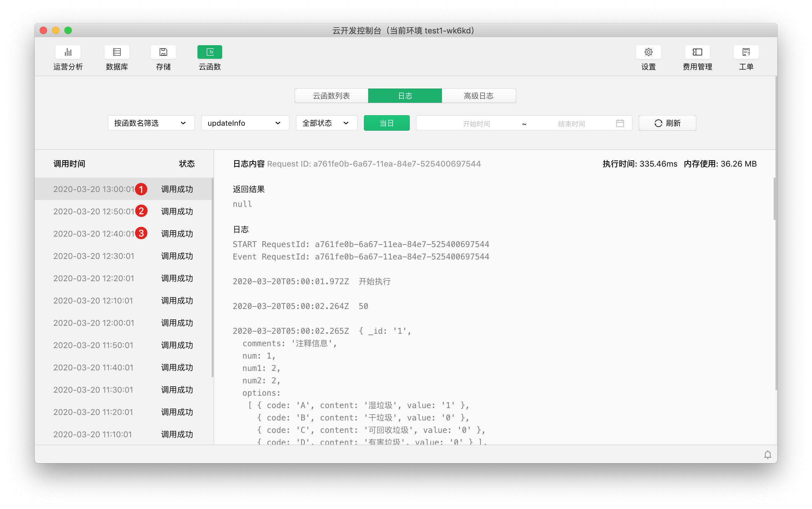This screenshot has width=812, height=509.
Task: Click the 开始时间 start time field
Action: tap(476, 124)
